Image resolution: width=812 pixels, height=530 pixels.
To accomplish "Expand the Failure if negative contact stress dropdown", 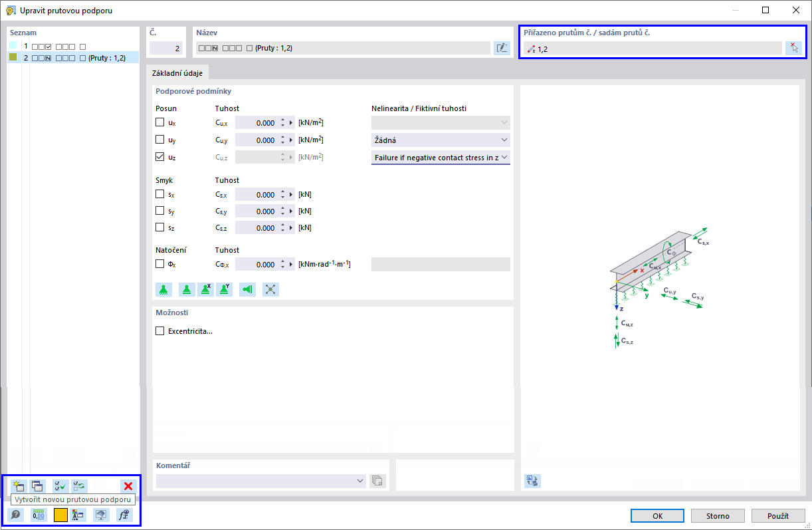I will 441,157.
